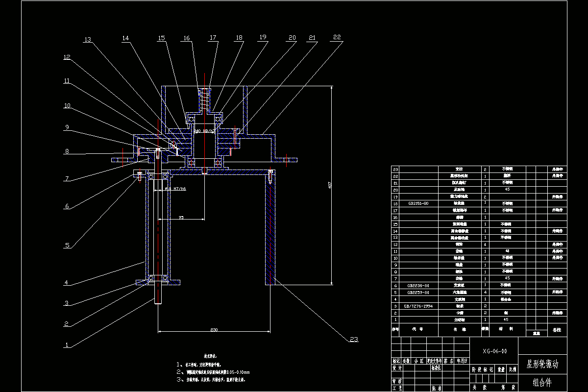The width and height of the screenshot is (588, 392).
Task: Click the part callout number 13
Action: pos(87,40)
